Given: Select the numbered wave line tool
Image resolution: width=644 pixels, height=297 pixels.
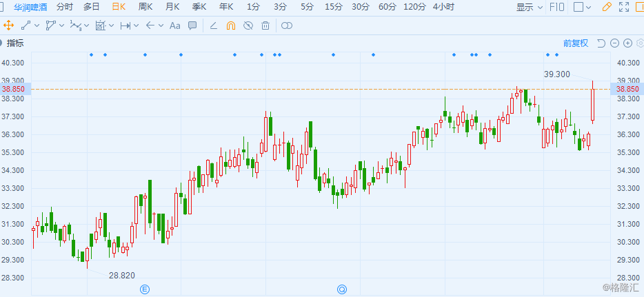Looking at the screenshot, I should pos(76,26).
